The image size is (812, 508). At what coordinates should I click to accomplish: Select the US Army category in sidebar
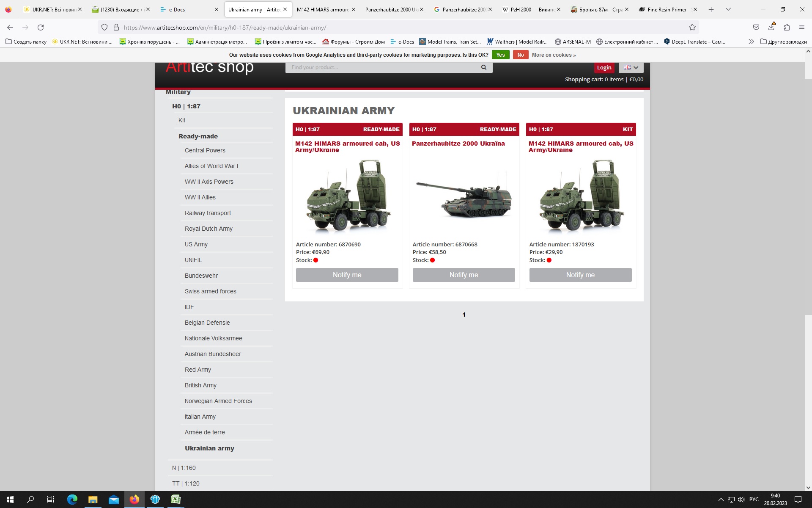point(196,244)
